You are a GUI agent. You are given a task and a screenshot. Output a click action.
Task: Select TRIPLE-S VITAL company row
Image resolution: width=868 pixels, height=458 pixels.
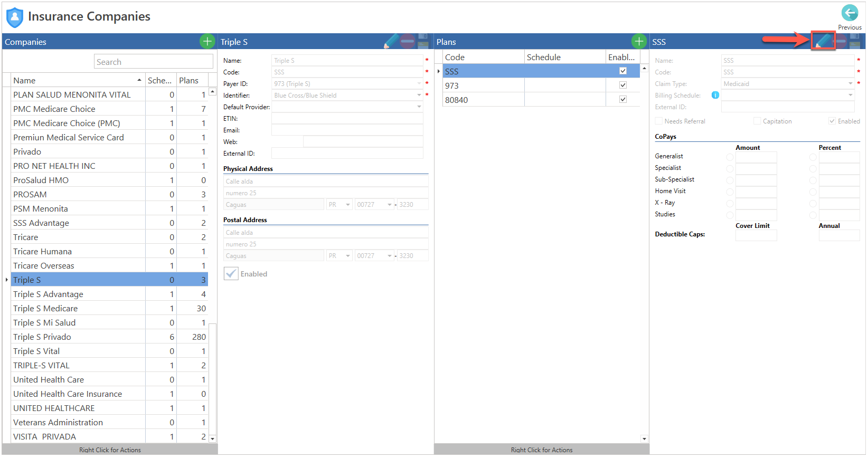pos(109,365)
